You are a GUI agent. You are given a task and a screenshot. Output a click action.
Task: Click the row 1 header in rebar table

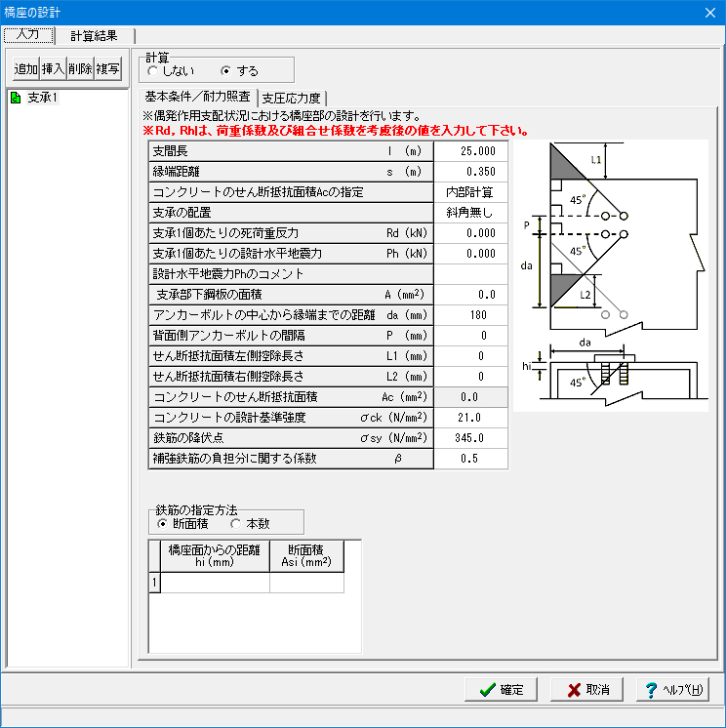pyautogui.click(x=154, y=583)
